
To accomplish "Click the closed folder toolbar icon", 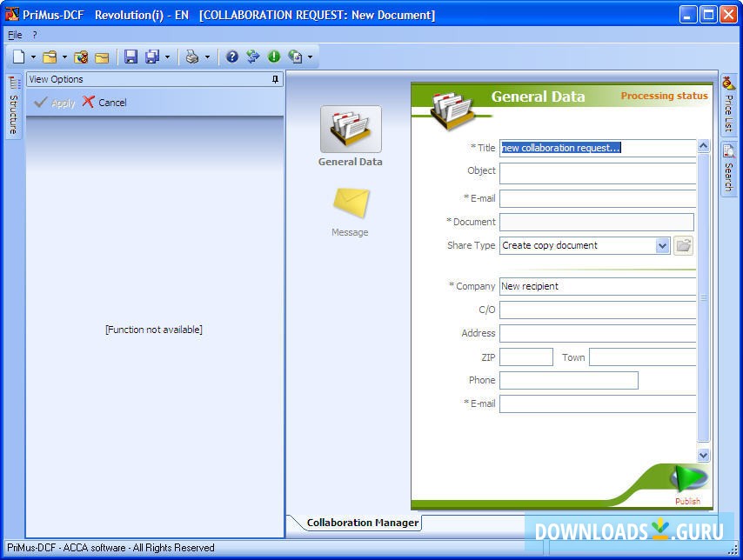I will (x=102, y=57).
